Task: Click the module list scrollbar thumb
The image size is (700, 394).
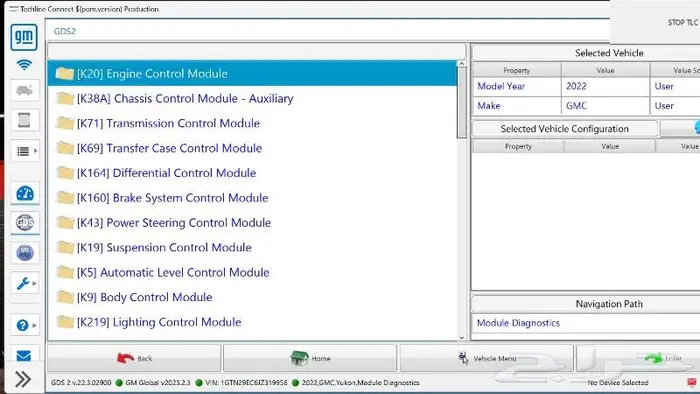Action: 462,103
